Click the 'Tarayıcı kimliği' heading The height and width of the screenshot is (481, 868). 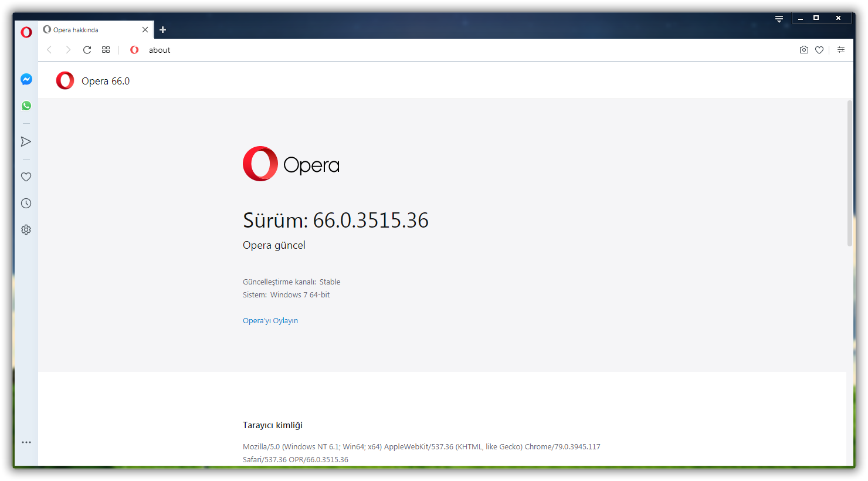tap(273, 425)
